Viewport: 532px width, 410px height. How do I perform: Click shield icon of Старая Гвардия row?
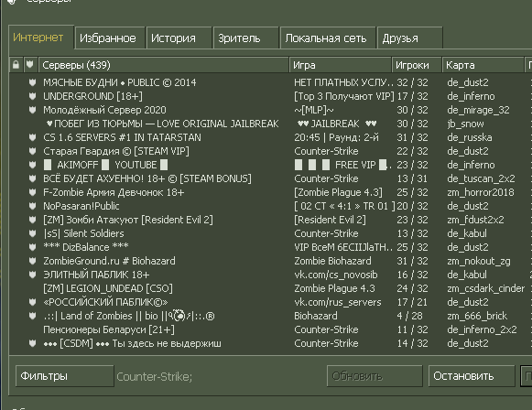33,151
